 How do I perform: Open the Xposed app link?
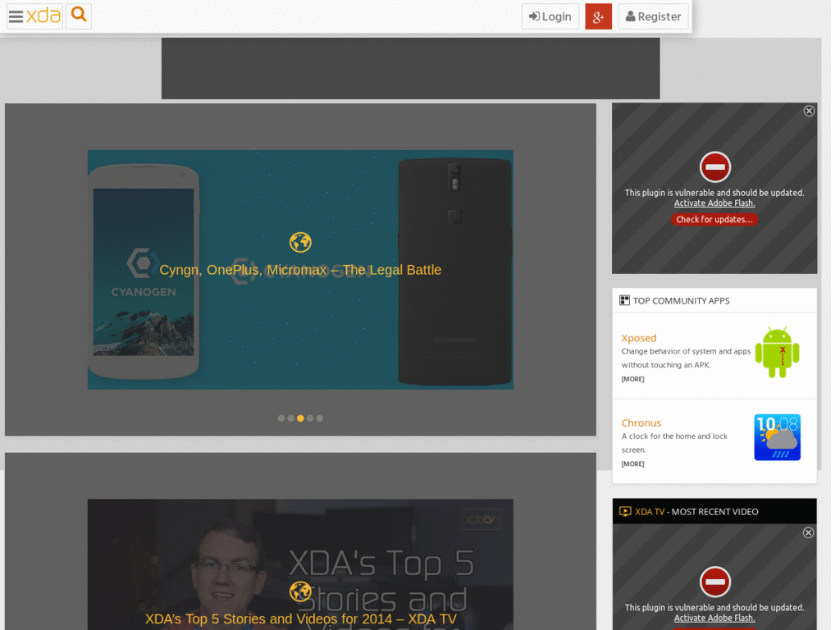pos(639,338)
